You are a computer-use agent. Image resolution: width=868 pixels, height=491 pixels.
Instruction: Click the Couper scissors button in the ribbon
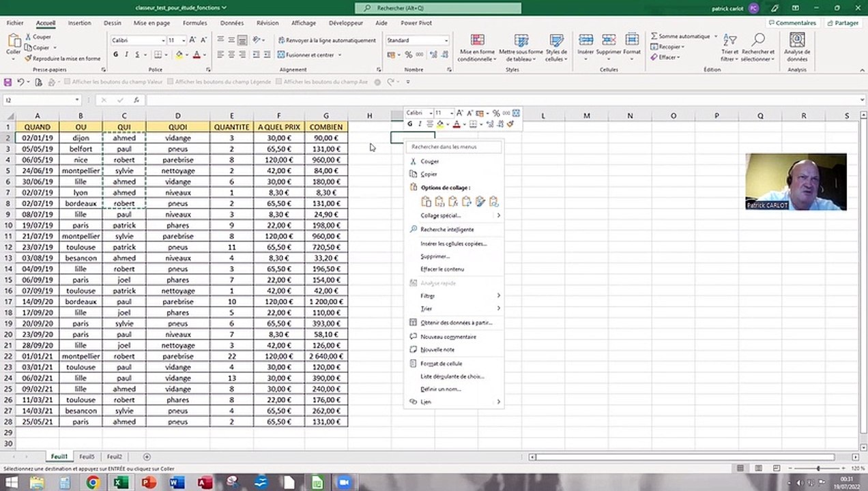click(38, 37)
